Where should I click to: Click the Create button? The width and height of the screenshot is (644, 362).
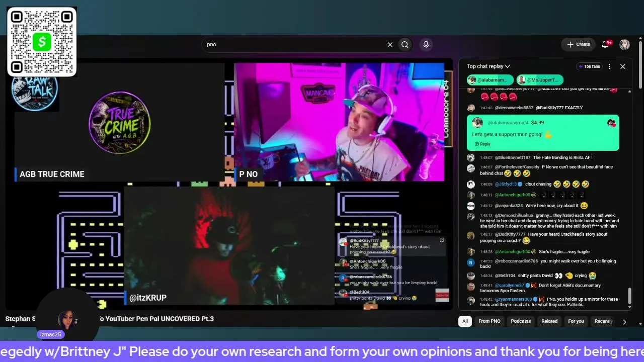(578, 44)
